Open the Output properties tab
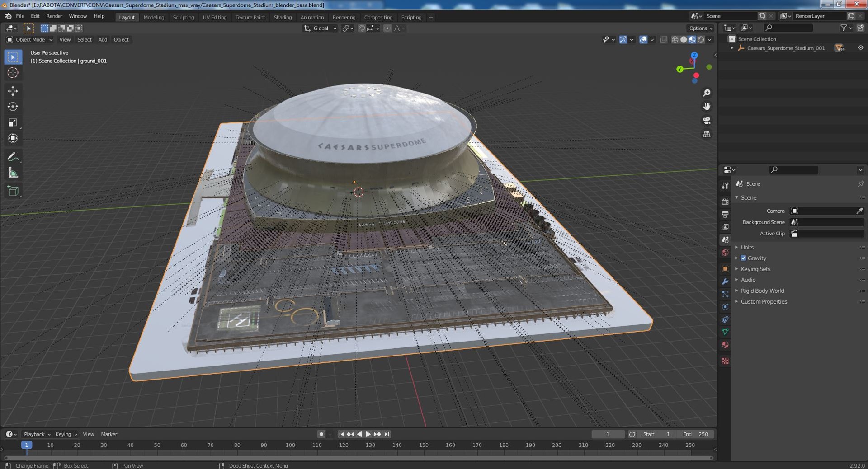Viewport: 868px width, 469px height. pyautogui.click(x=725, y=214)
